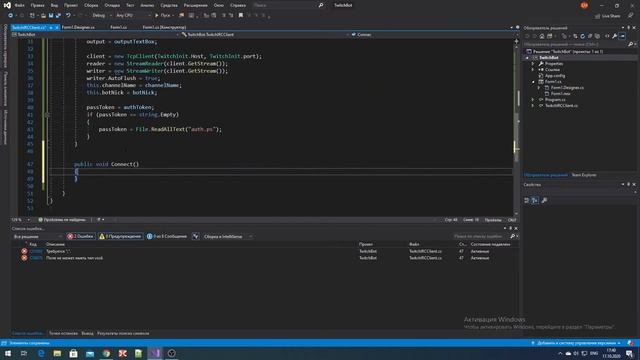Select Form1.Designer.cs in Solution Explorer

[x=567, y=88]
